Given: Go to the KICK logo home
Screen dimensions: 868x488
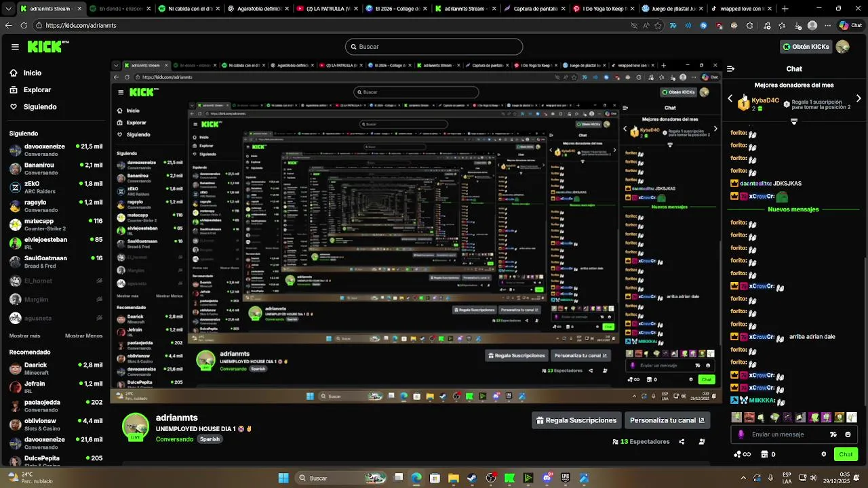Looking at the screenshot, I should [x=47, y=47].
